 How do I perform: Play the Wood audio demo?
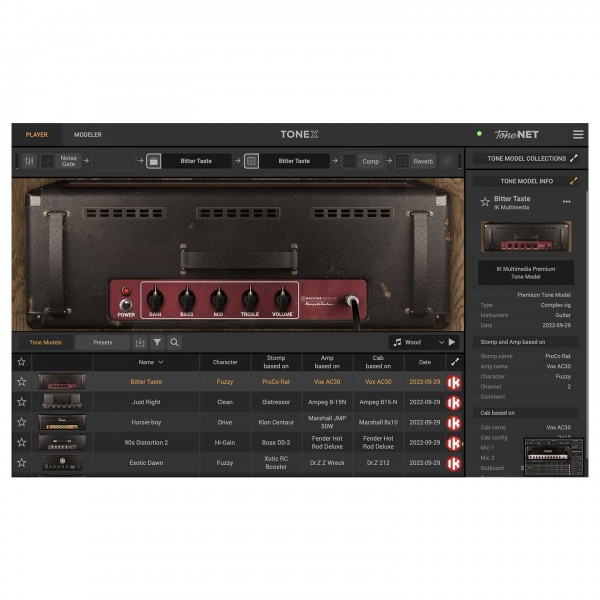(452, 342)
